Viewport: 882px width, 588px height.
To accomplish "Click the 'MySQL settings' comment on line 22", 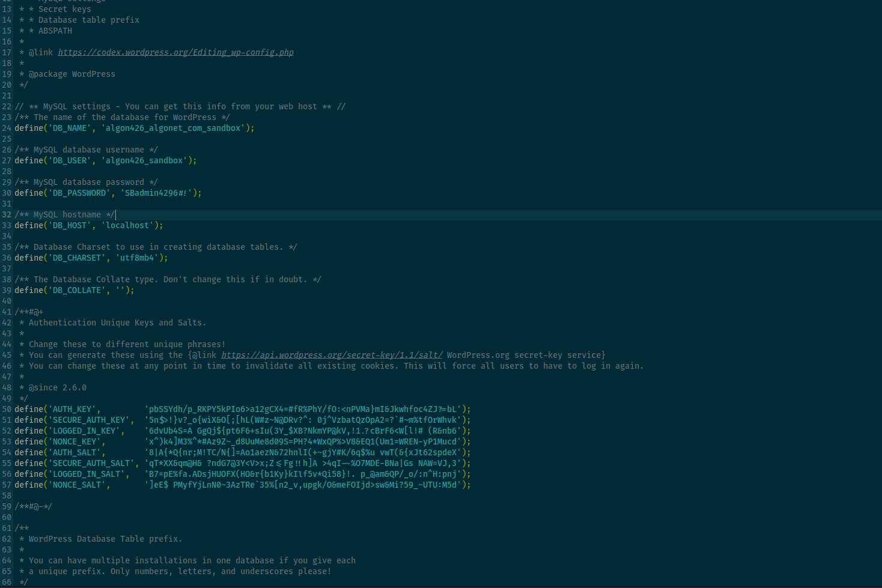I will pos(180,106).
